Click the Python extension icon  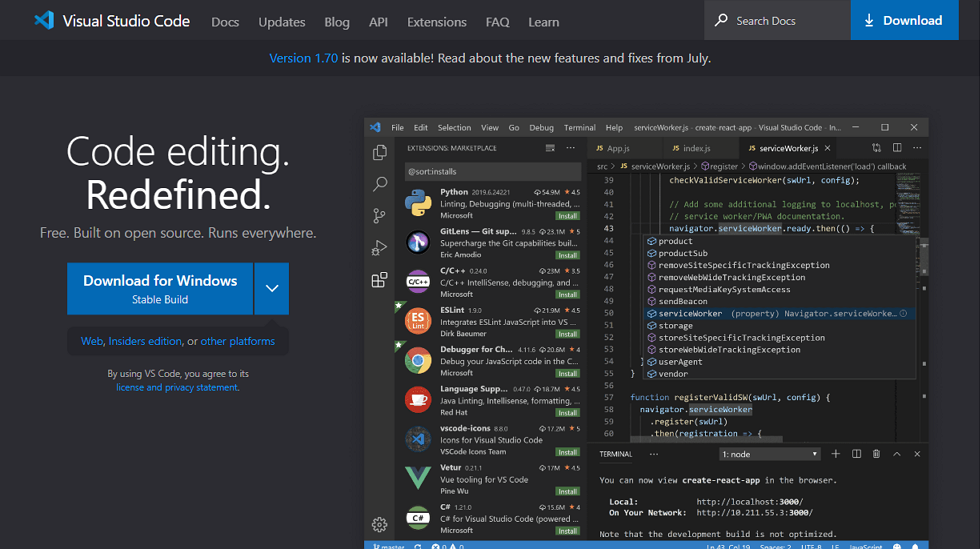pyautogui.click(x=418, y=203)
